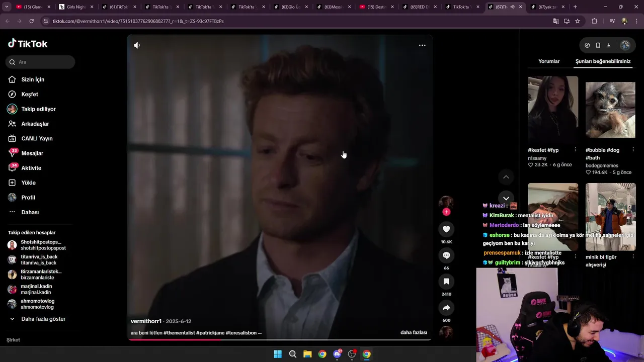Viewport: 644px width, 362px height.
Task: Select Şunları beğenebilirsiniz tab
Action: point(603,61)
